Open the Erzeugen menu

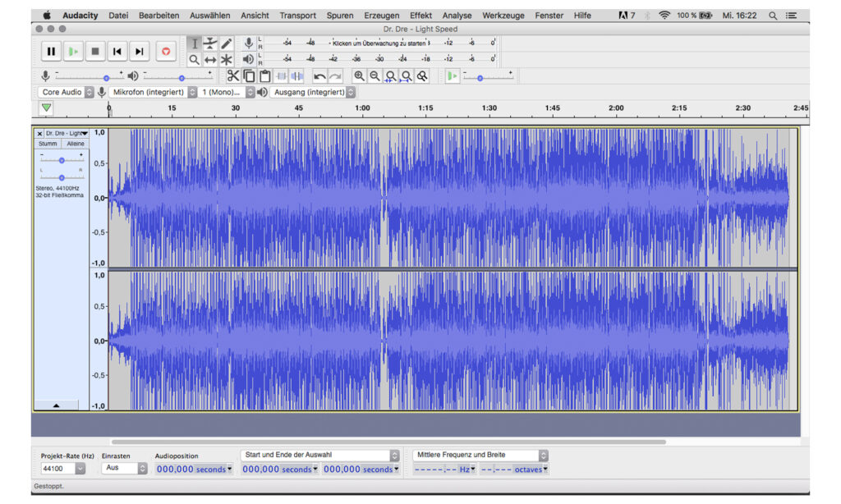point(381,16)
